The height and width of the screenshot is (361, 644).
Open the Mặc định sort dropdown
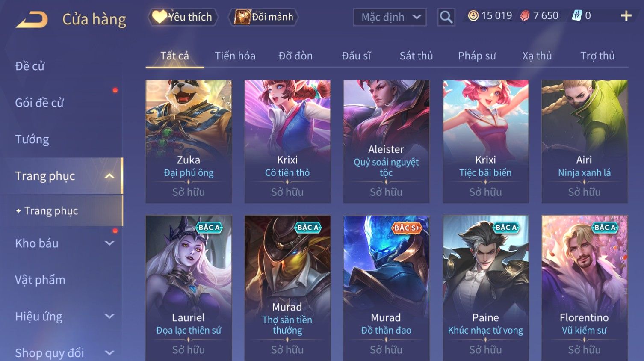390,17
